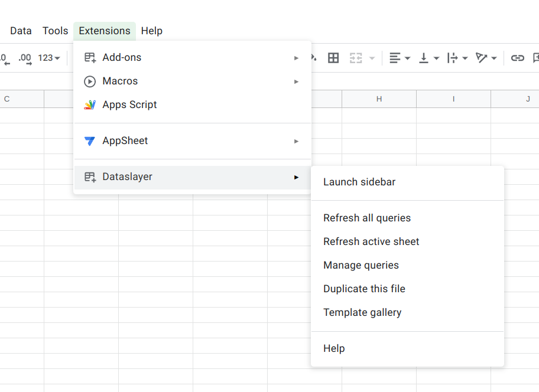Open Template gallery

point(407,313)
